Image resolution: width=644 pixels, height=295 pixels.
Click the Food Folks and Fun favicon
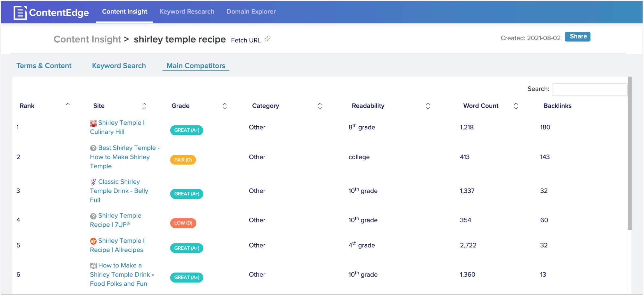[x=93, y=266]
